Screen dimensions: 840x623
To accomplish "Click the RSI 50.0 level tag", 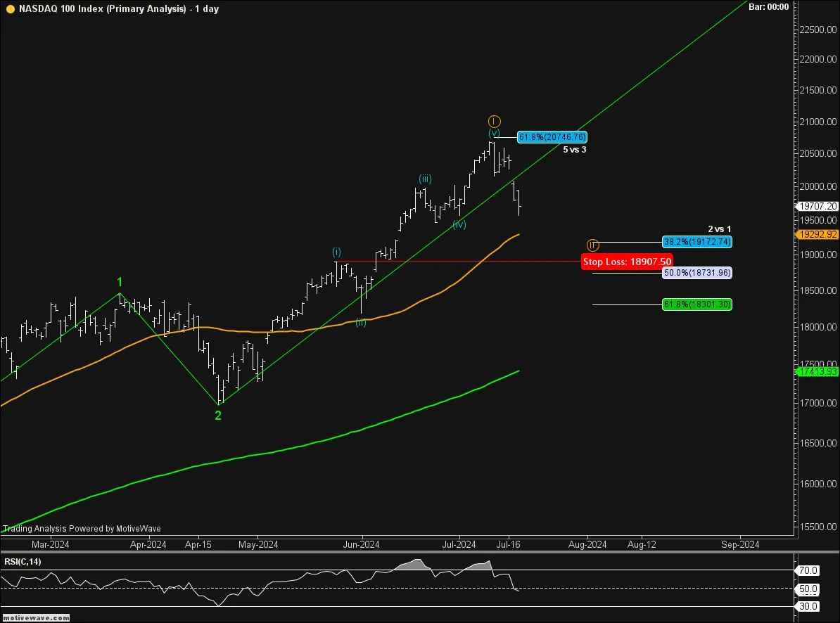I will [808, 589].
